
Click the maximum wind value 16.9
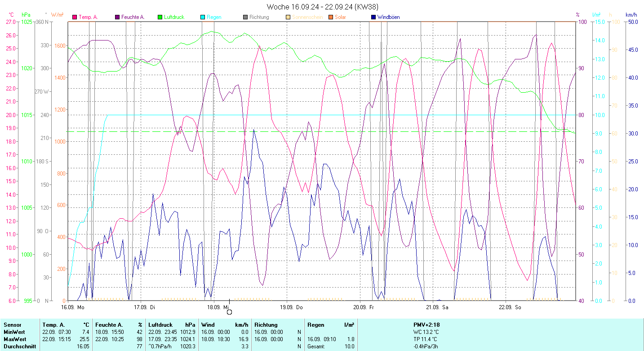tap(244, 339)
